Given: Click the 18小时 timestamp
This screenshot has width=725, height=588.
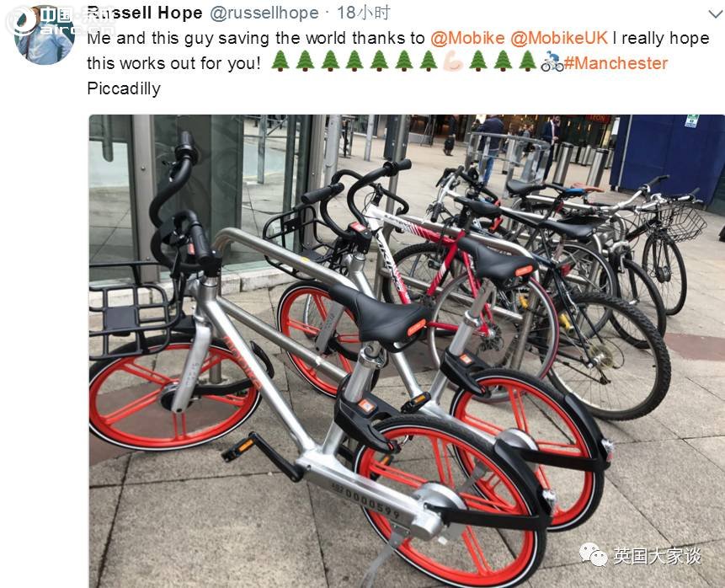Looking at the screenshot, I should click(x=364, y=13).
